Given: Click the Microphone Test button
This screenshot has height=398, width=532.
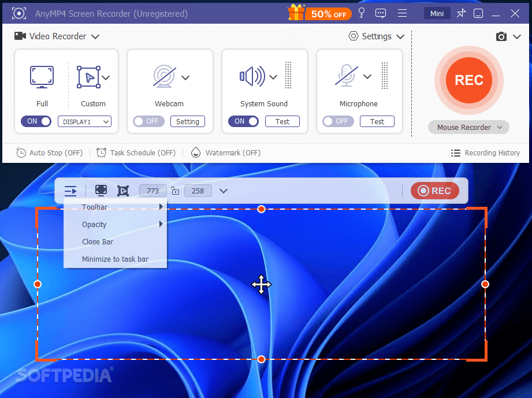Looking at the screenshot, I should [377, 121].
